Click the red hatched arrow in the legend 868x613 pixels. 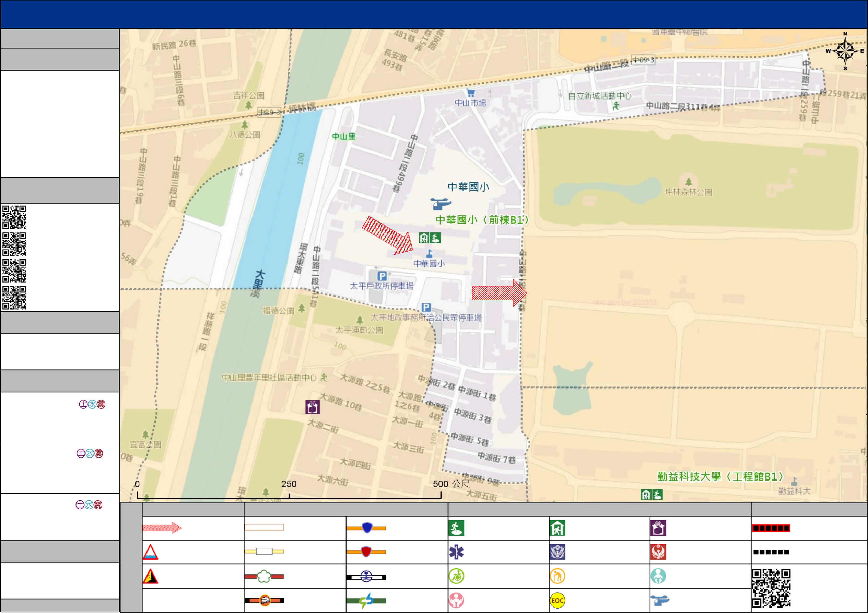(x=162, y=528)
